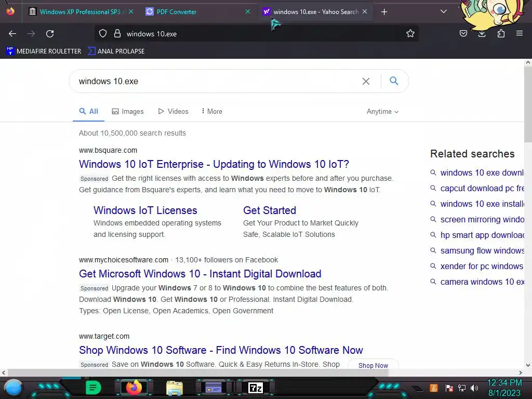The width and height of the screenshot is (532, 399).
Task: Show site security padlock info
Action: [117, 34]
